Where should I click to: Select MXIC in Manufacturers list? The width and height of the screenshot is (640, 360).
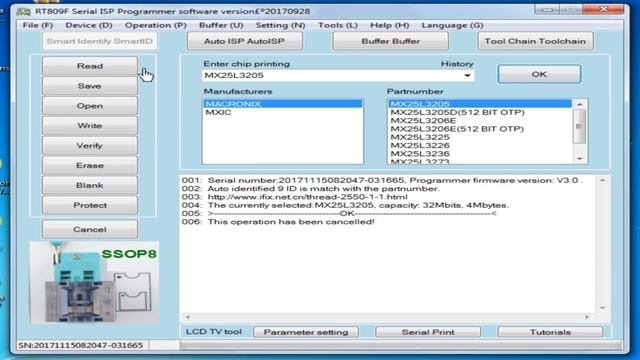[282, 112]
